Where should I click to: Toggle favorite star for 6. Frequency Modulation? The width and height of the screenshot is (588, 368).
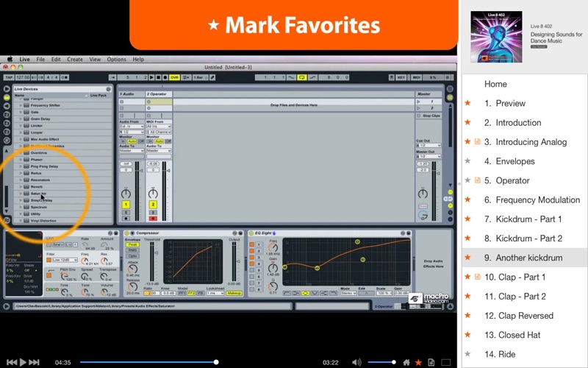click(467, 199)
